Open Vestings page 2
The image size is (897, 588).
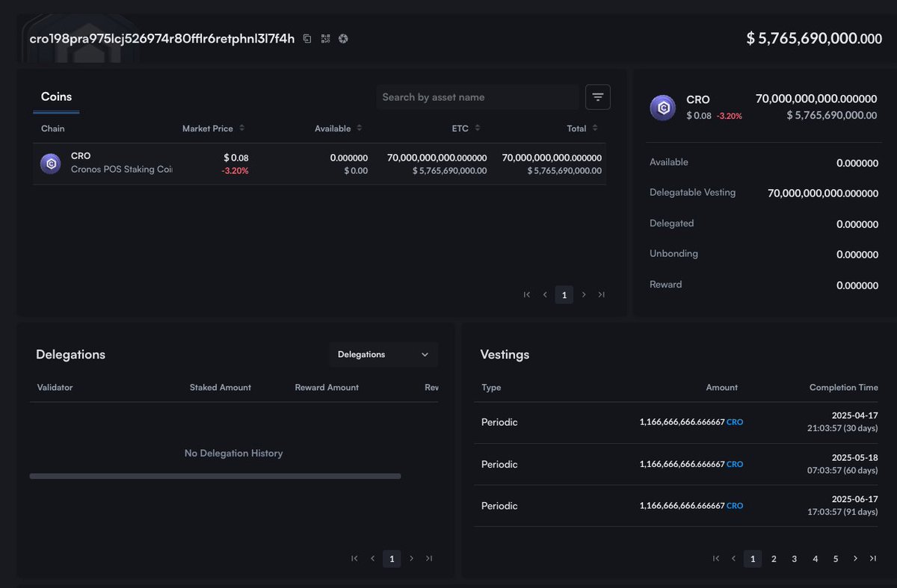(774, 559)
